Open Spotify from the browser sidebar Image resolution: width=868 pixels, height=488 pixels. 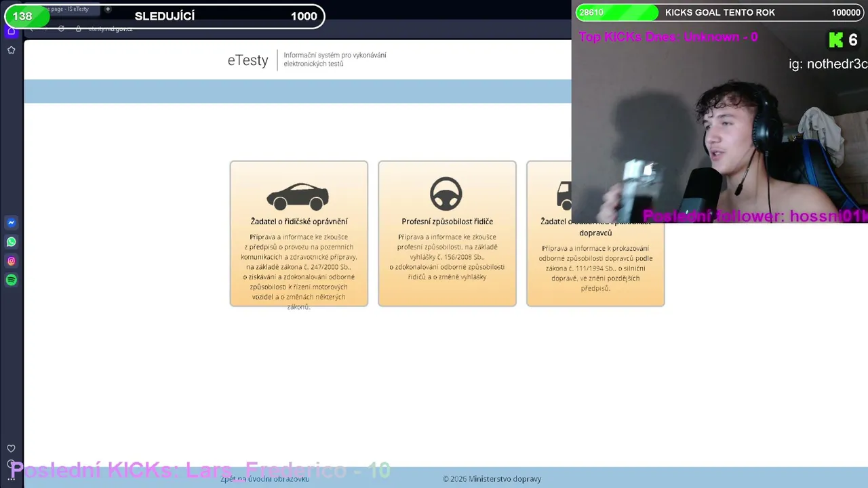(11, 280)
